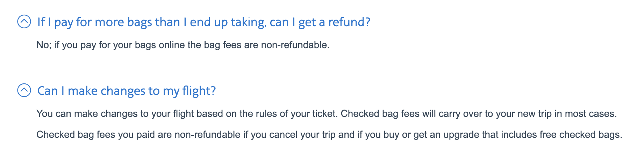This screenshot has width=644, height=164.
Task: Click 'non-refundable' in the first answer
Action: click(295, 45)
